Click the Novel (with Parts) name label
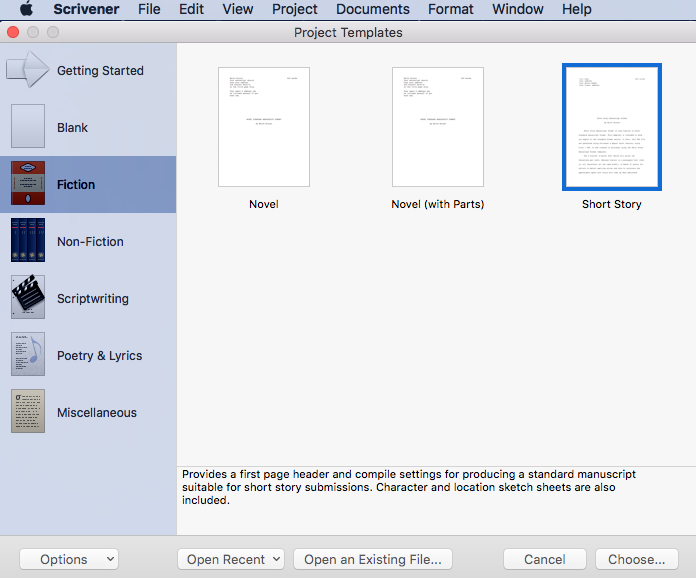The height and width of the screenshot is (578, 696). click(438, 204)
